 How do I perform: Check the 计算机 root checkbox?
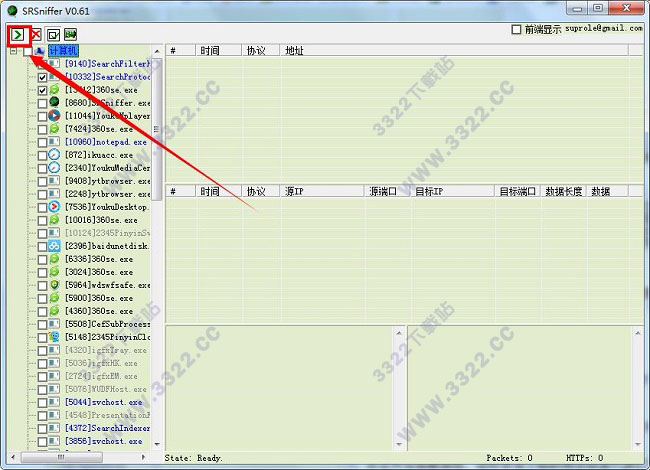tap(28, 51)
